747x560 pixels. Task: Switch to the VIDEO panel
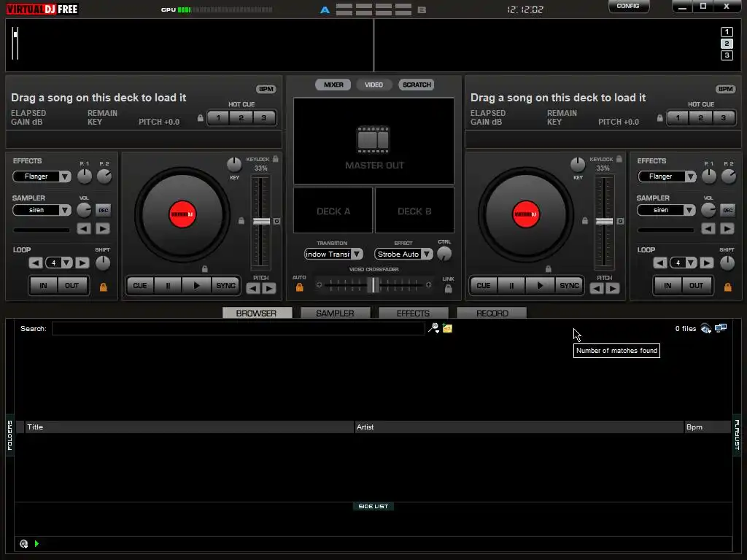pos(374,85)
